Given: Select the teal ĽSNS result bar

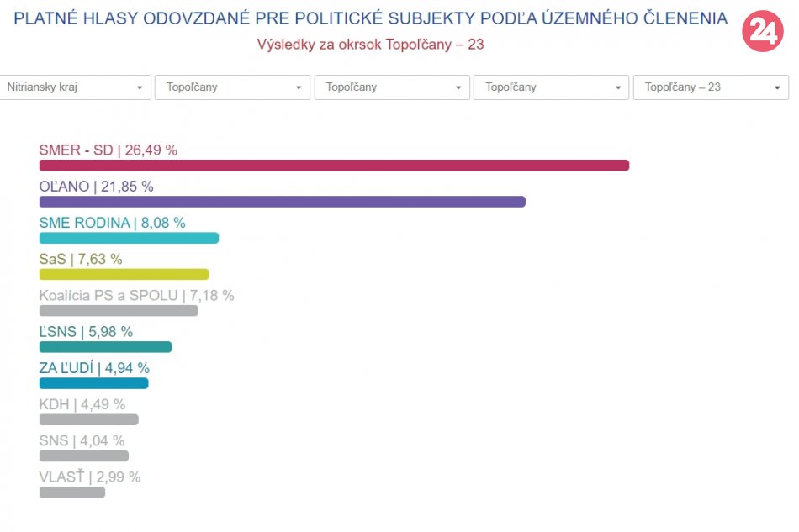Looking at the screenshot, I should point(105,347).
